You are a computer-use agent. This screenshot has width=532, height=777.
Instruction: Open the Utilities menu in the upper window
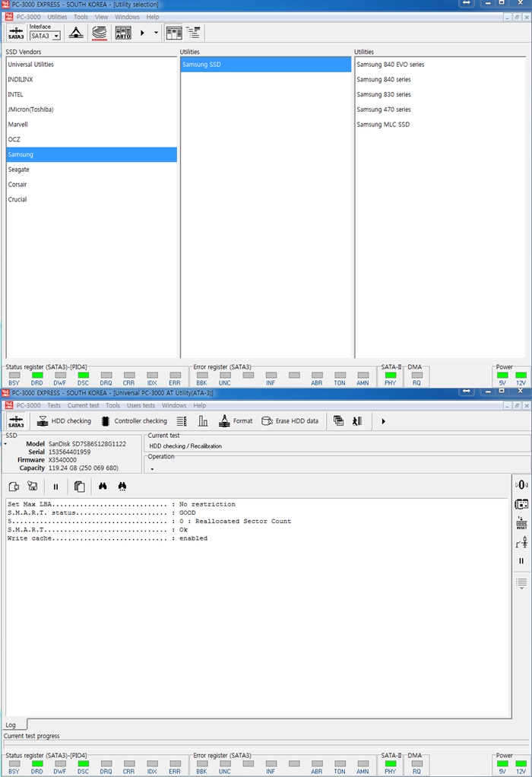tap(57, 17)
